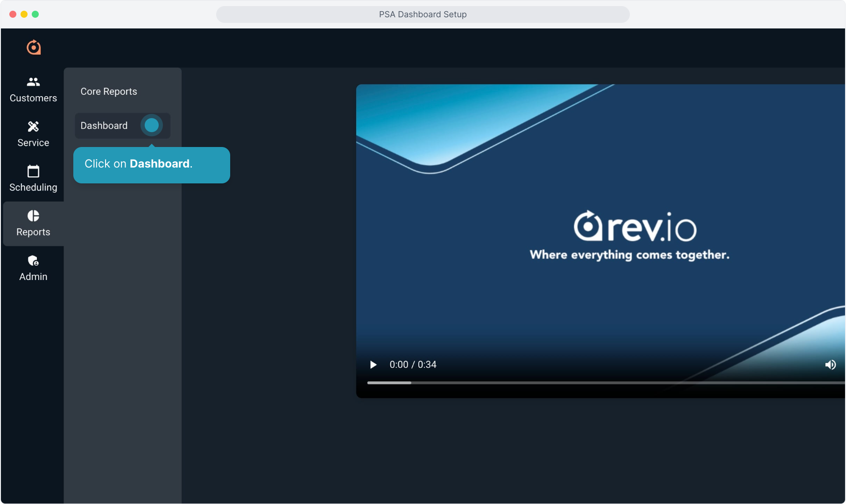Select the Core Reports heading
Screen dimensions: 846x504
[109, 91]
